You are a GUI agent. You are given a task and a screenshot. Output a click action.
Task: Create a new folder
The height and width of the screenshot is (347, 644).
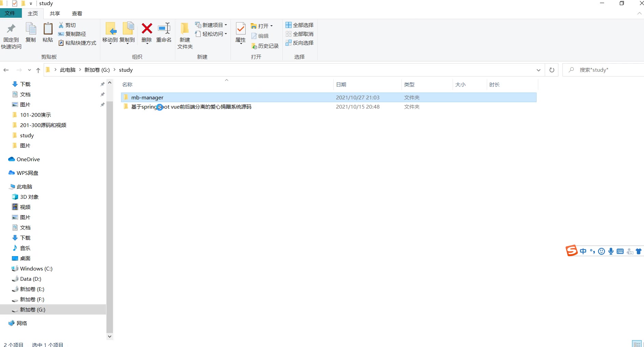(185, 36)
